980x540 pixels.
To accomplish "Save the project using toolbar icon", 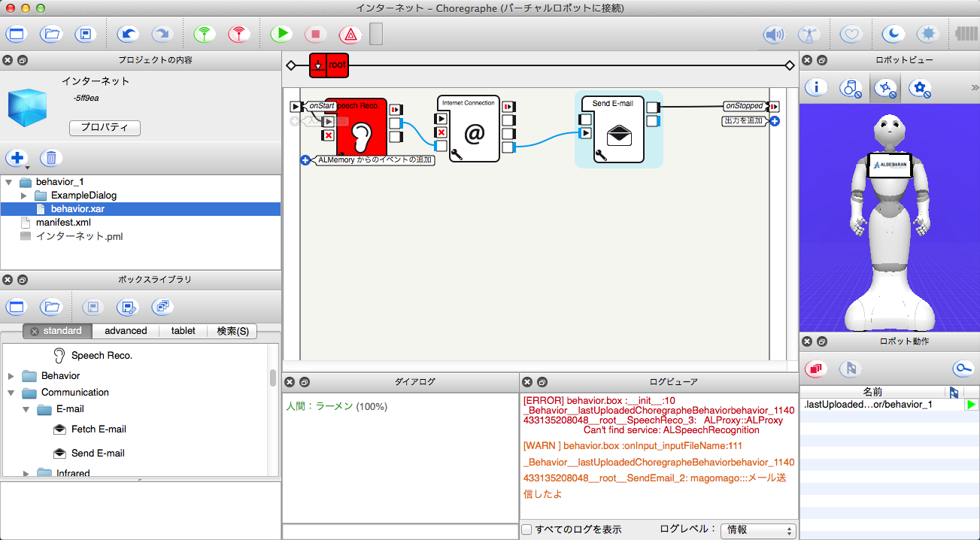I will pyautogui.click(x=86, y=34).
